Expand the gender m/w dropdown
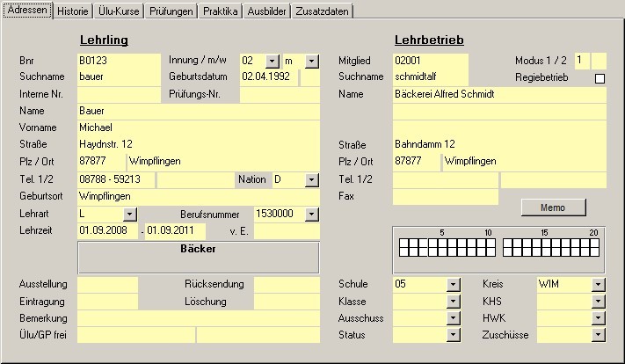Screen dimensions: 625x364 pyautogui.click(x=312, y=61)
